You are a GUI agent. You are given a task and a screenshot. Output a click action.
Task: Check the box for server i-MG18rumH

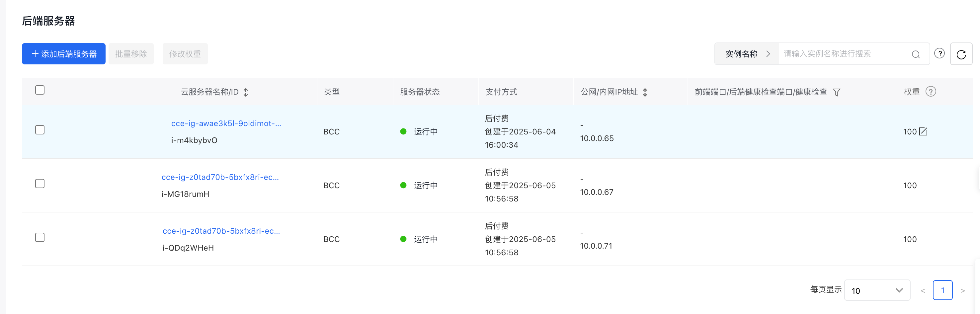click(x=40, y=184)
